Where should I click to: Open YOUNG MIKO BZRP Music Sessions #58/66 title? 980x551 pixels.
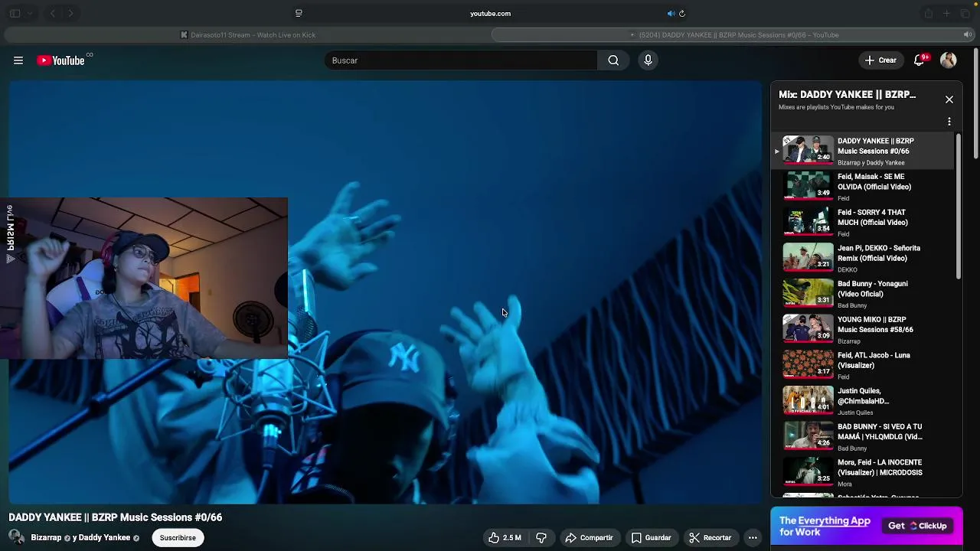(875, 324)
